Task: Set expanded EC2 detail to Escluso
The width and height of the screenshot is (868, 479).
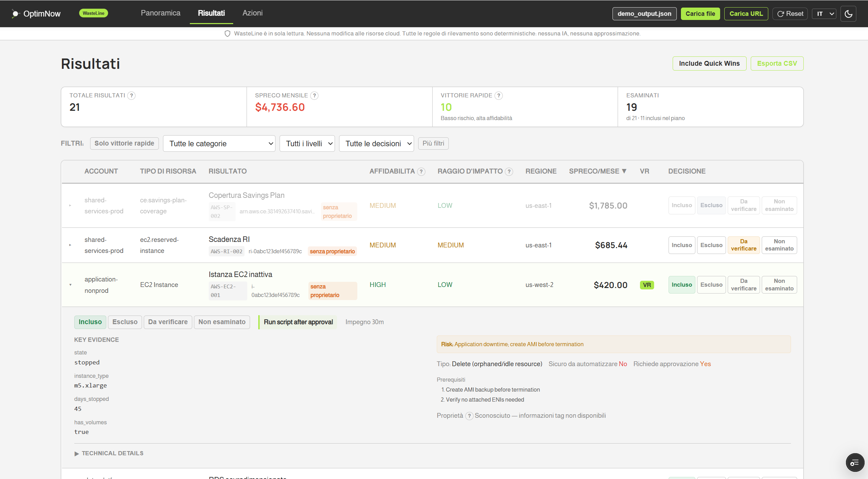Action: point(125,322)
